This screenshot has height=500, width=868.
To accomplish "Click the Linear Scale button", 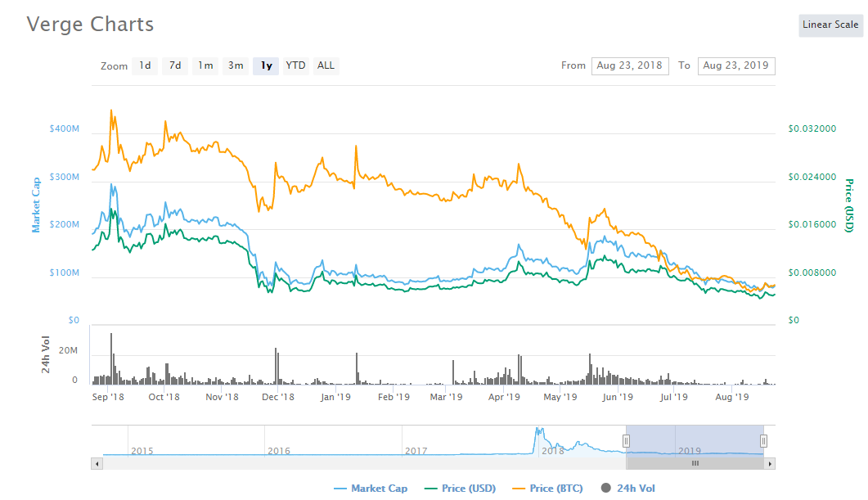I will click(830, 25).
